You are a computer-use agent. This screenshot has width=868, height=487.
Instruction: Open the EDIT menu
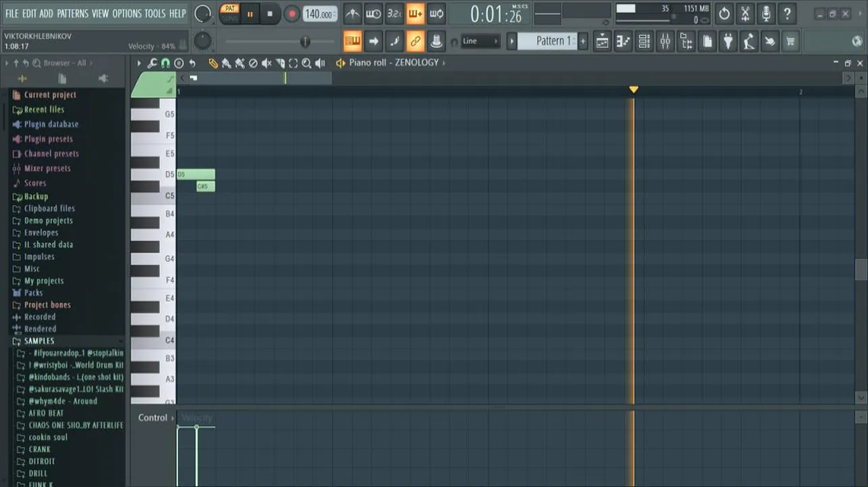pyautogui.click(x=29, y=14)
